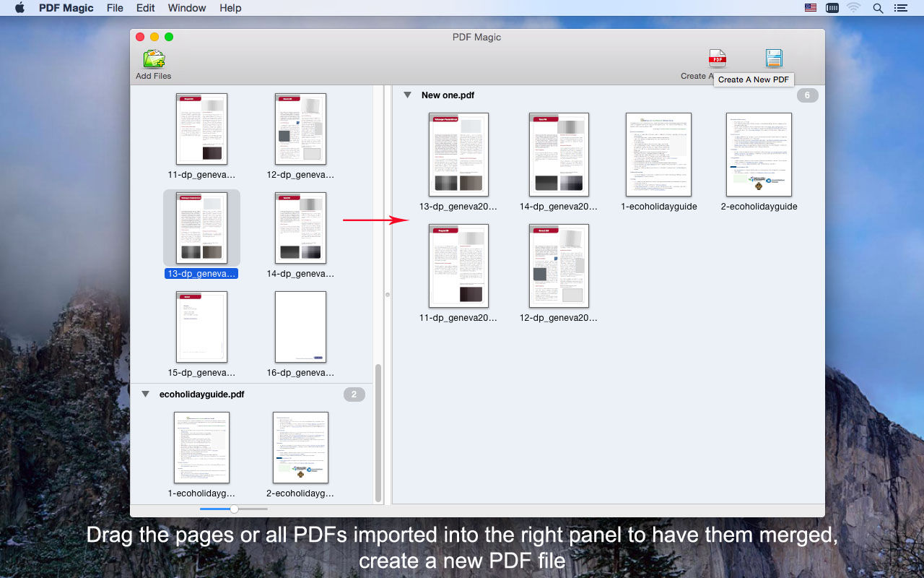Select 13-dp_geneva20 page in New one.pdf

tap(458, 155)
